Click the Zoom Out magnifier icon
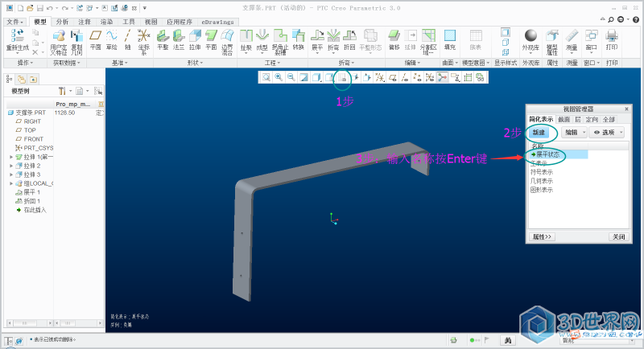This screenshot has width=644, height=349. (291, 77)
